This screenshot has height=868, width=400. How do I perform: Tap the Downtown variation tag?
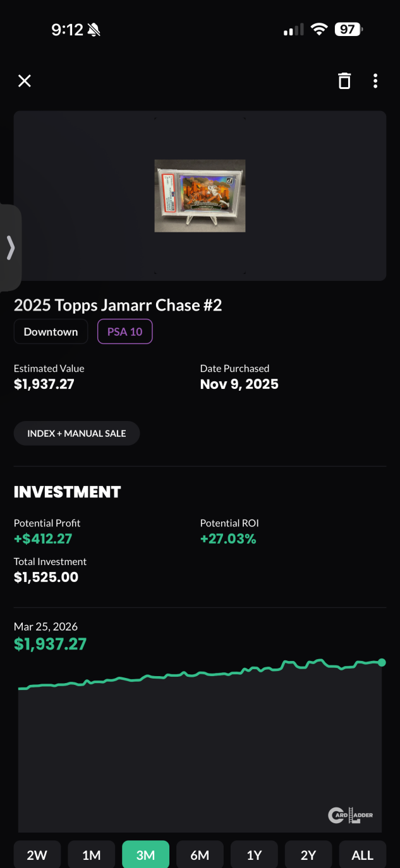(51, 332)
